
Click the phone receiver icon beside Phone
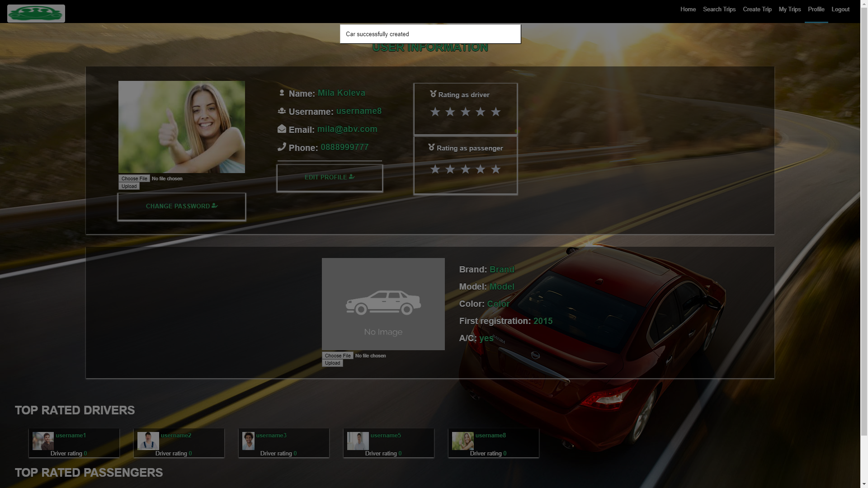[x=282, y=147]
